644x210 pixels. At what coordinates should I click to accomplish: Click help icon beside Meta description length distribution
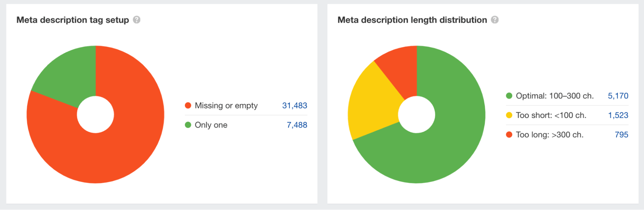[x=495, y=20]
